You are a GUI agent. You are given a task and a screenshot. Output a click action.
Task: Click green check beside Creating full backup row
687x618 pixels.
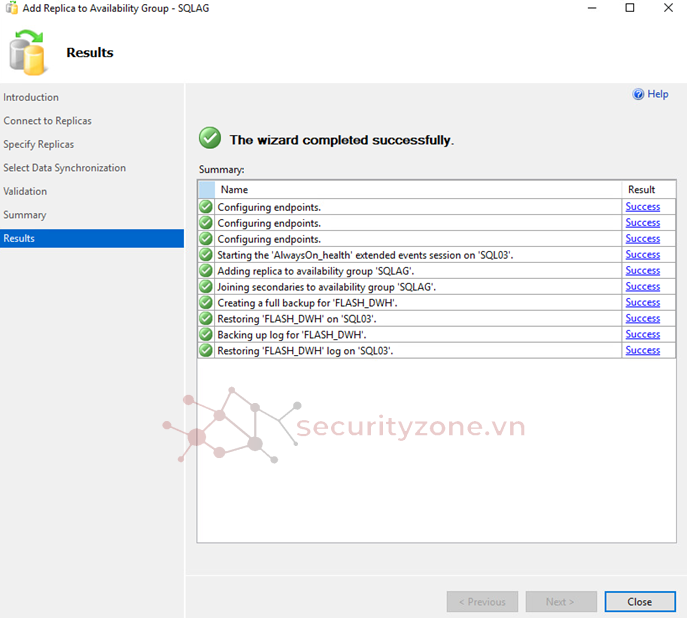click(x=206, y=303)
